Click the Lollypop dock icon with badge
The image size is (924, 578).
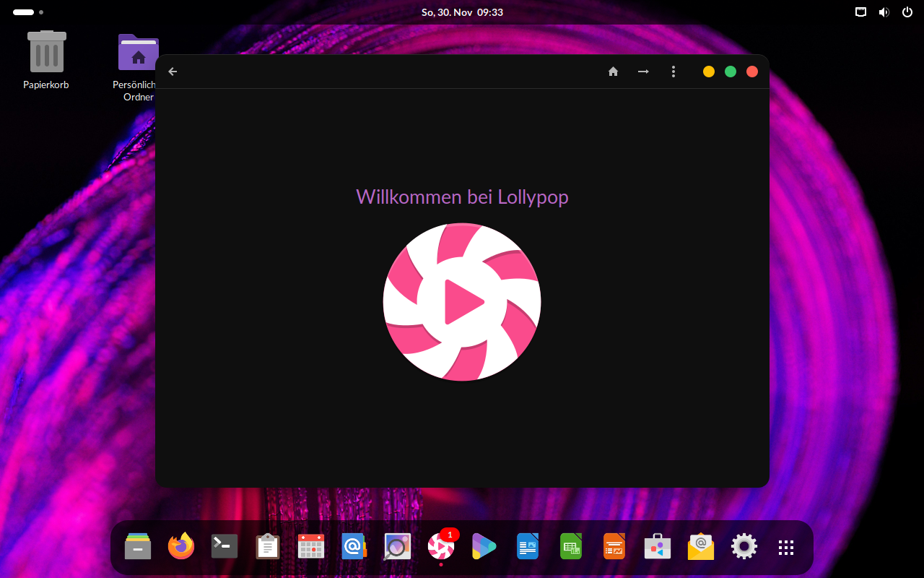[441, 547]
